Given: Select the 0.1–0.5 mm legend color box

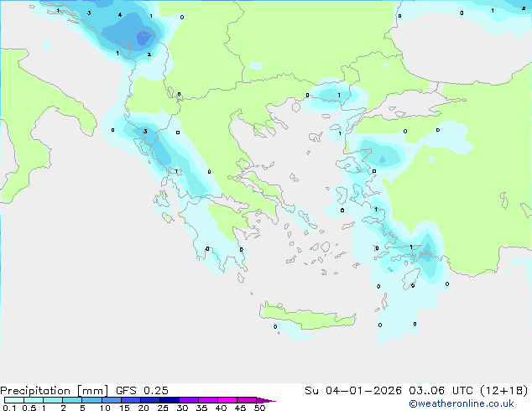Looking at the screenshot, I should (14, 400).
